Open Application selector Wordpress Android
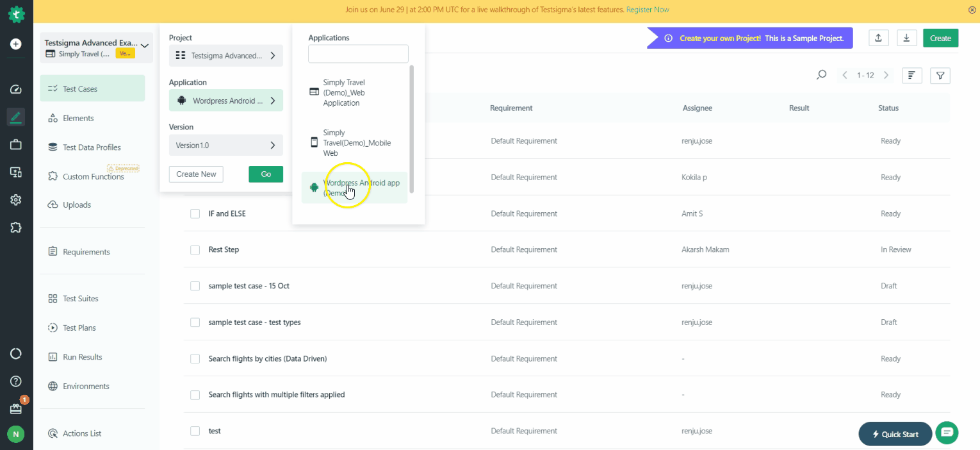The image size is (980, 450). pyautogui.click(x=226, y=101)
